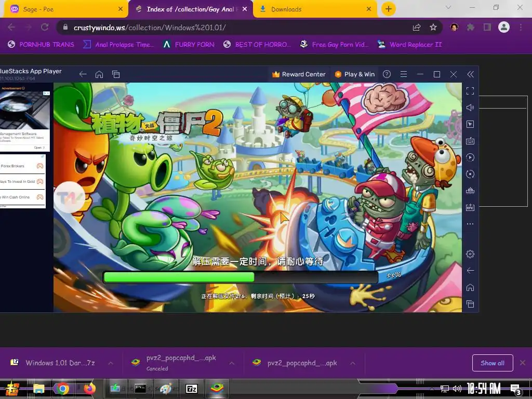The image size is (532, 399).
Task: Open the Chrome extensions puzzle icon
Action: click(471, 27)
